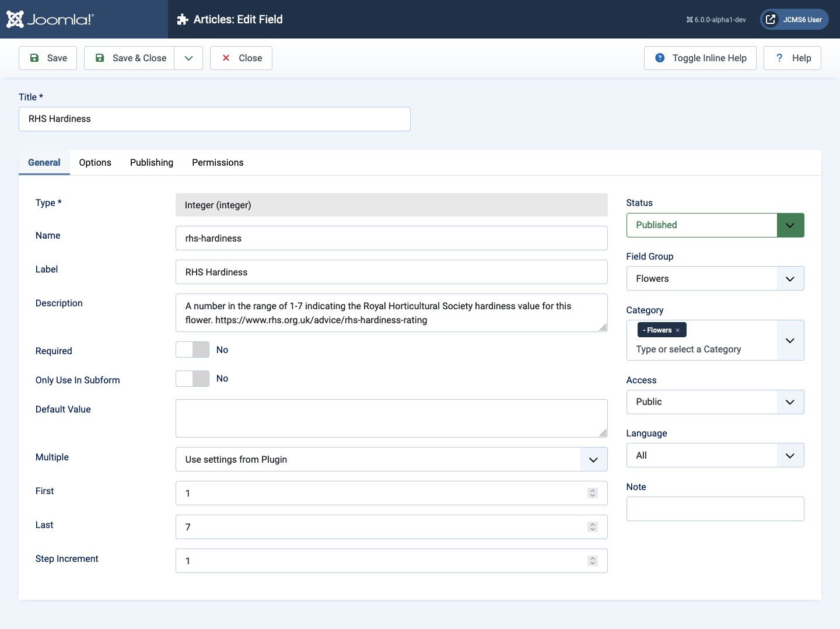Click the Joomla version 6.0.0-alpha1-dev icon
Screen dimensions: 840x629
[x=689, y=20]
